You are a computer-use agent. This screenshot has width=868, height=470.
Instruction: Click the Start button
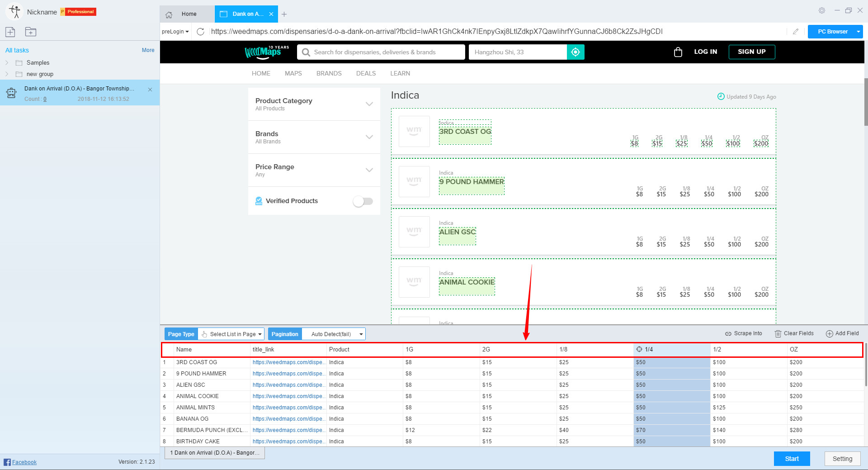click(792, 459)
